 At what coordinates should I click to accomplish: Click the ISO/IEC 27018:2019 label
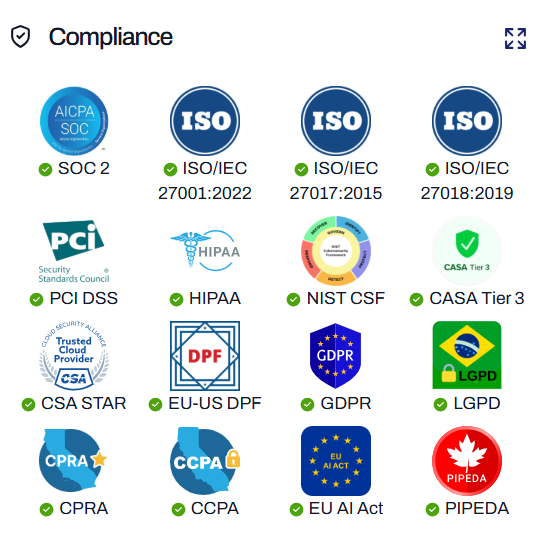coord(467,181)
